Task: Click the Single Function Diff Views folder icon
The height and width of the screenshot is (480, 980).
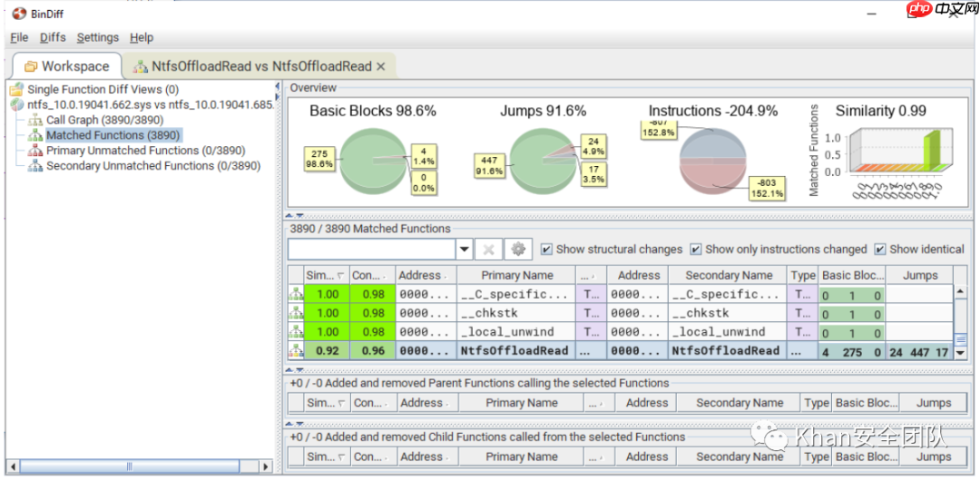Action: [x=16, y=90]
